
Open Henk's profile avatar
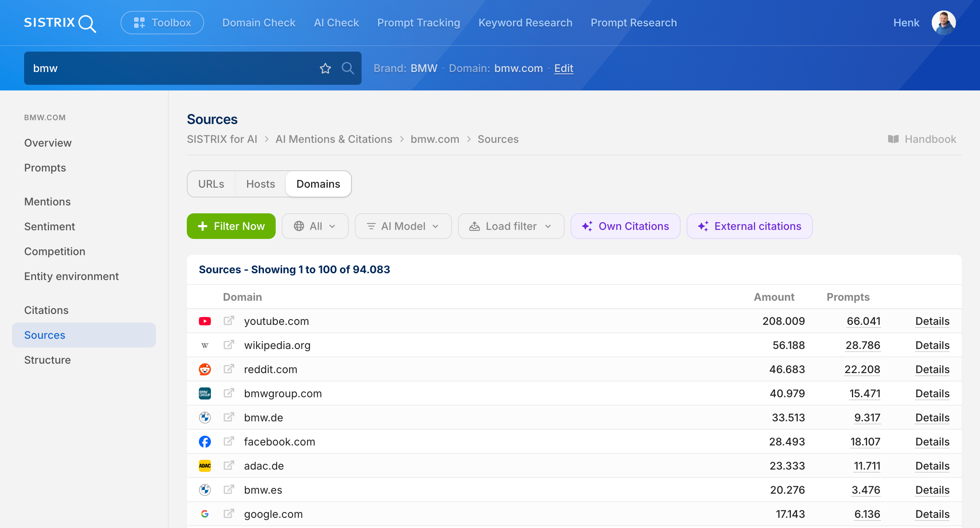pyautogui.click(x=943, y=23)
